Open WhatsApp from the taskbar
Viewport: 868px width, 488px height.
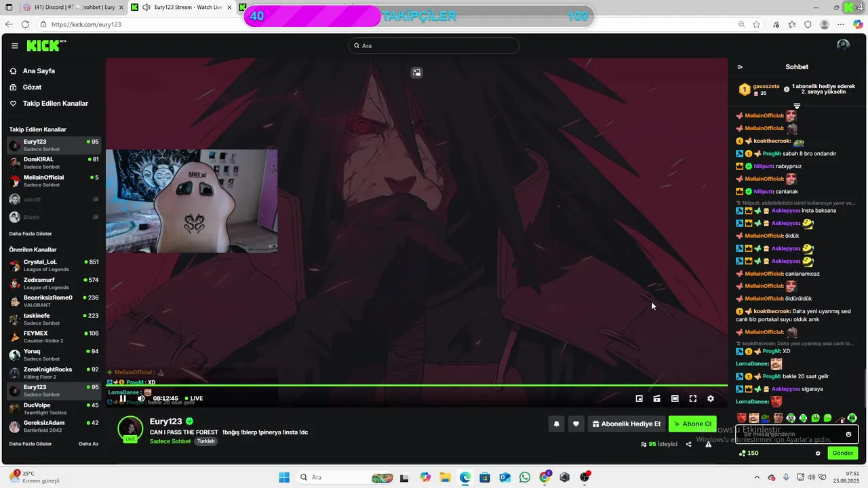pos(525,477)
